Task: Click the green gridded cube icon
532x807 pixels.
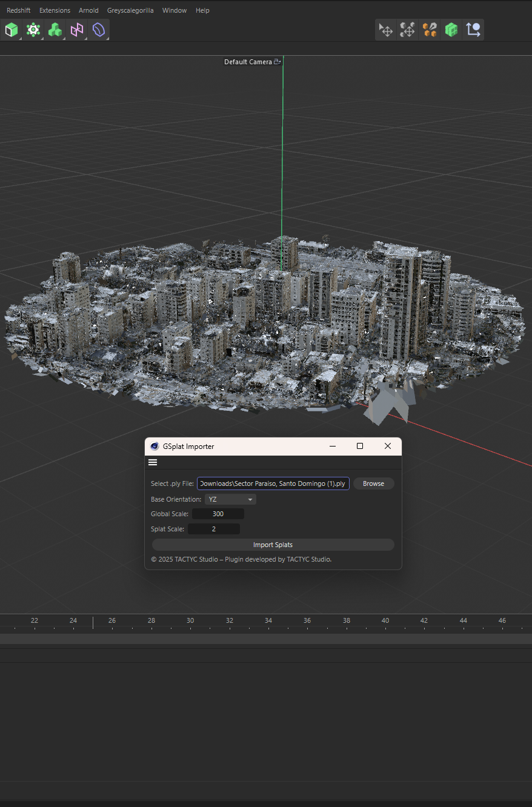Action: coord(451,30)
